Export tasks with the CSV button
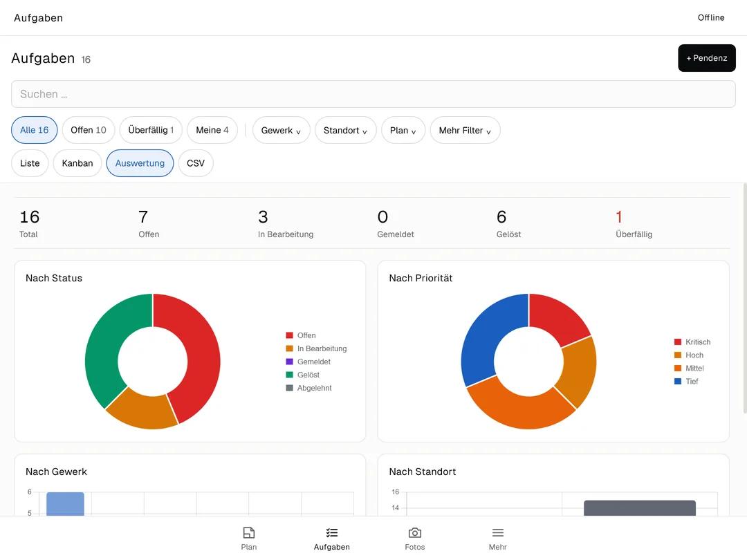This screenshot has height=560, width=747. [x=196, y=163]
